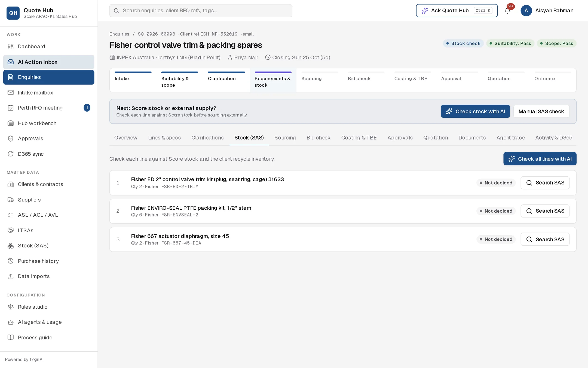Open the Dashboard icon in sidebar
Viewport: 588px width, 368px height.
click(x=11, y=47)
